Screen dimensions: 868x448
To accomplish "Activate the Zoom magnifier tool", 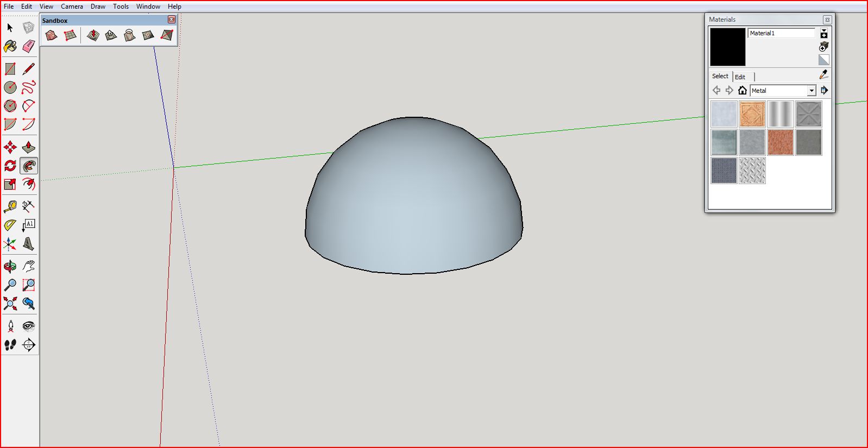I will (10, 285).
